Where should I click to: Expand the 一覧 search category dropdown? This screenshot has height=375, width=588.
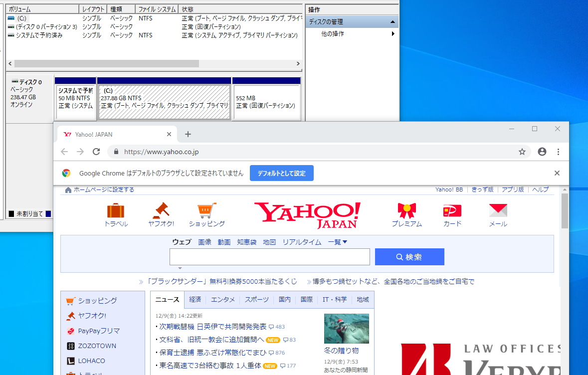[x=338, y=242]
